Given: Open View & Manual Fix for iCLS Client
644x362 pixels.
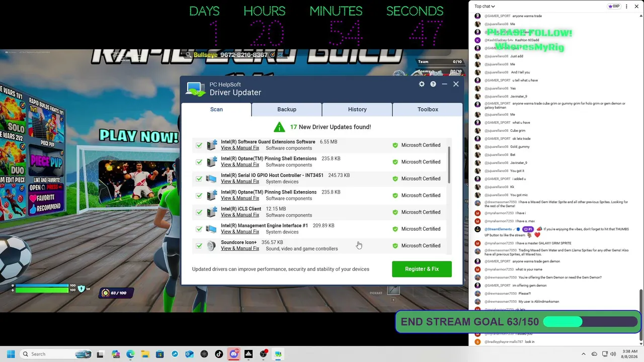Looking at the screenshot, I should (x=240, y=215).
